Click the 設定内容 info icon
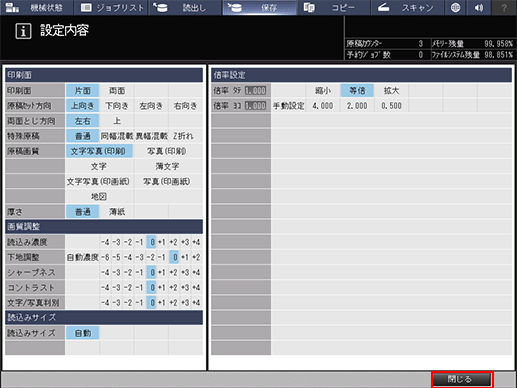Image resolution: width=517 pixels, height=388 pixels. point(23,31)
